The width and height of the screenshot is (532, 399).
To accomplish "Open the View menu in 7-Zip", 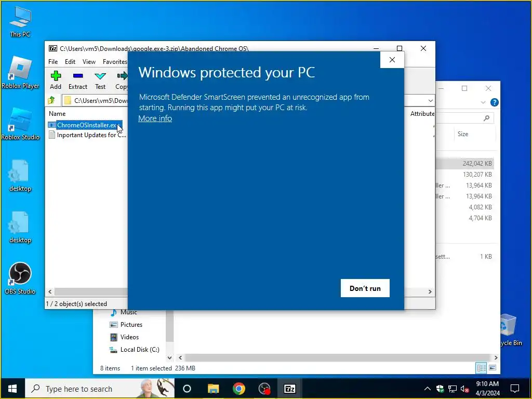I will (x=89, y=62).
